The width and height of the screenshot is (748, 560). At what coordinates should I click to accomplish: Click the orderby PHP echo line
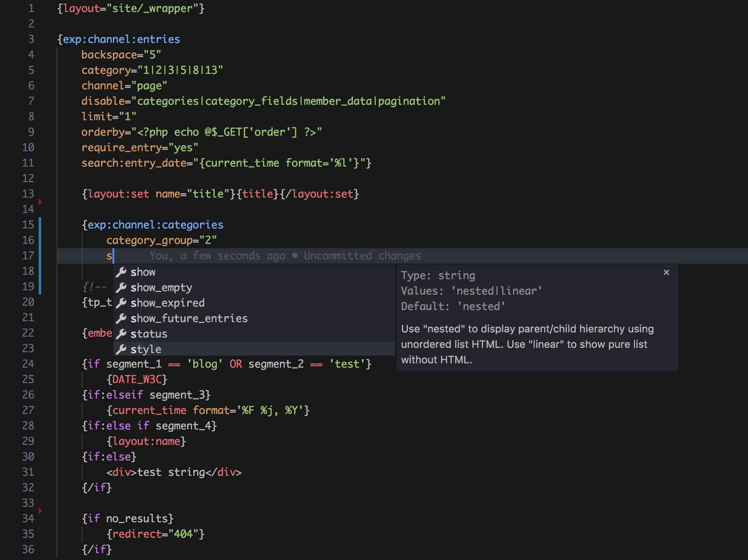pyautogui.click(x=202, y=132)
